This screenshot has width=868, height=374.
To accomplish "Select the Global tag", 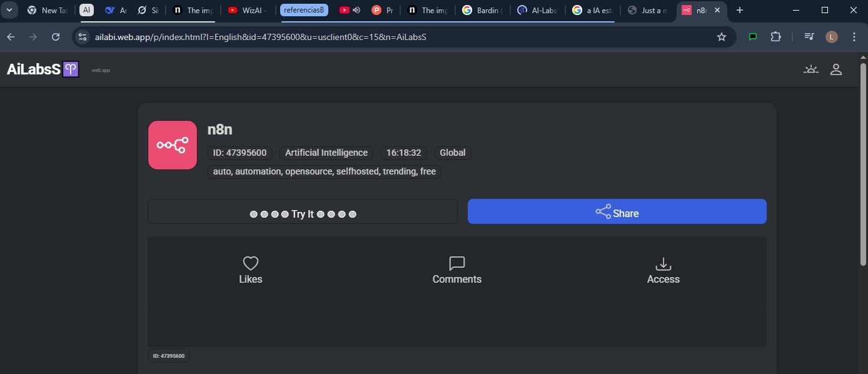I will pos(453,153).
